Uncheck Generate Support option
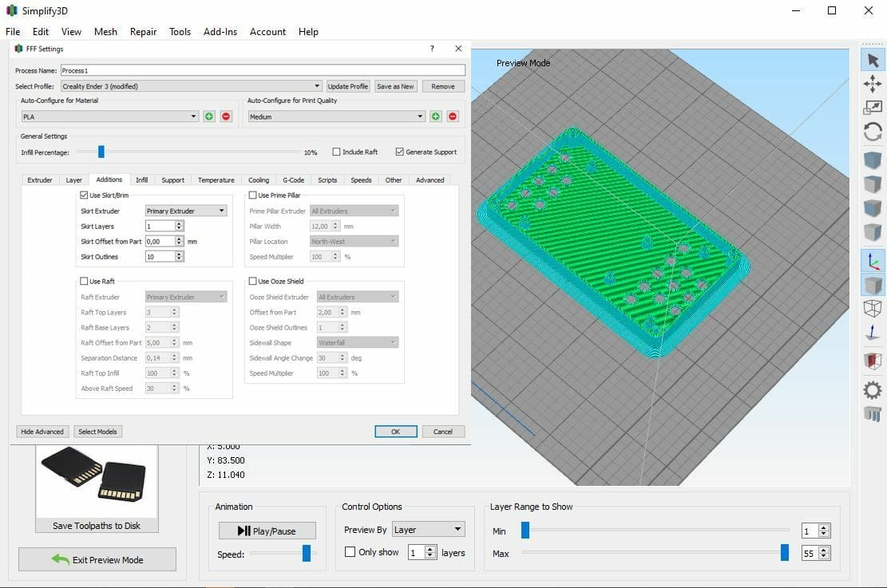The height and width of the screenshot is (588, 887). point(400,152)
